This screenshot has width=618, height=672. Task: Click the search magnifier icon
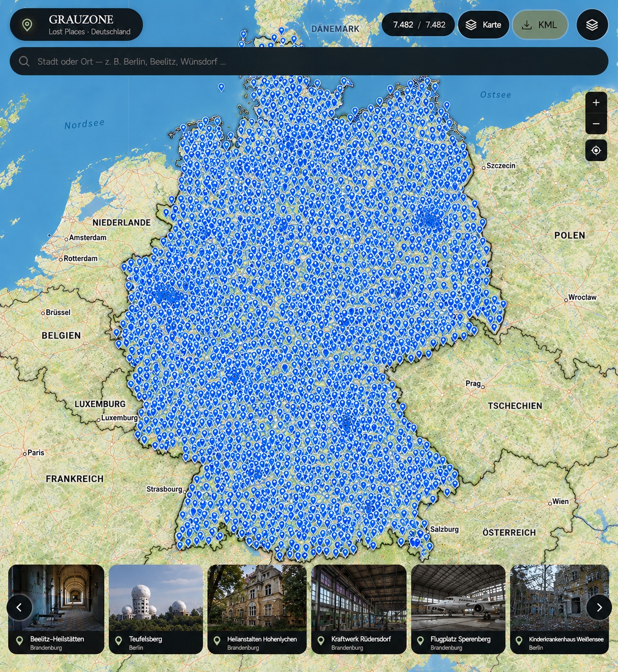(x=24, y=62)
